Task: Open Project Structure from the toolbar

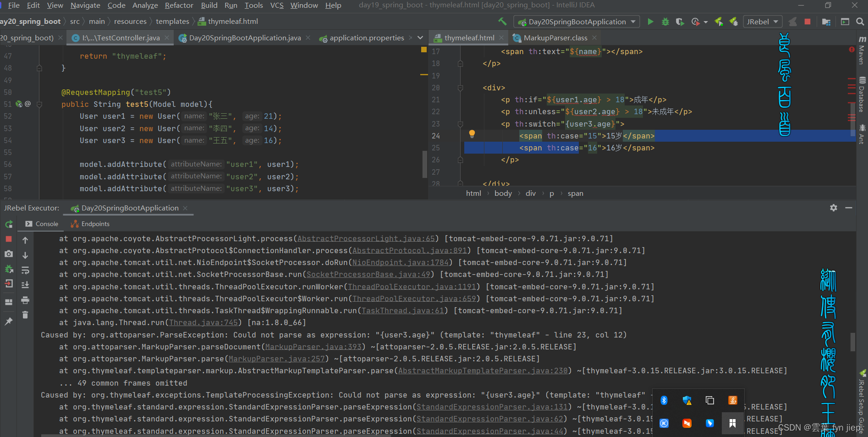Action: (x=826, y=22)
